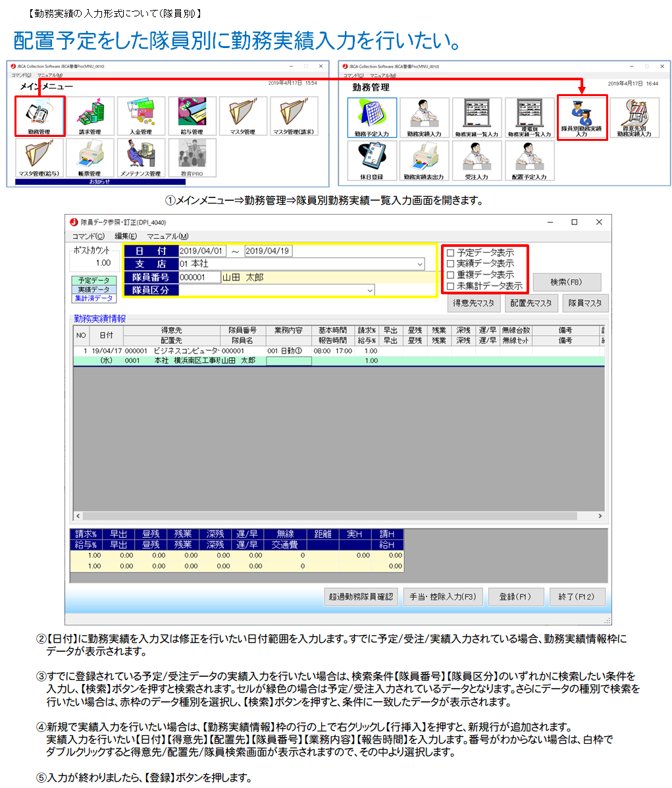Expand the 隊員区分 dropdown list
Screen dimensions: 672x788
pyautogui.click(x=369, y=290)
